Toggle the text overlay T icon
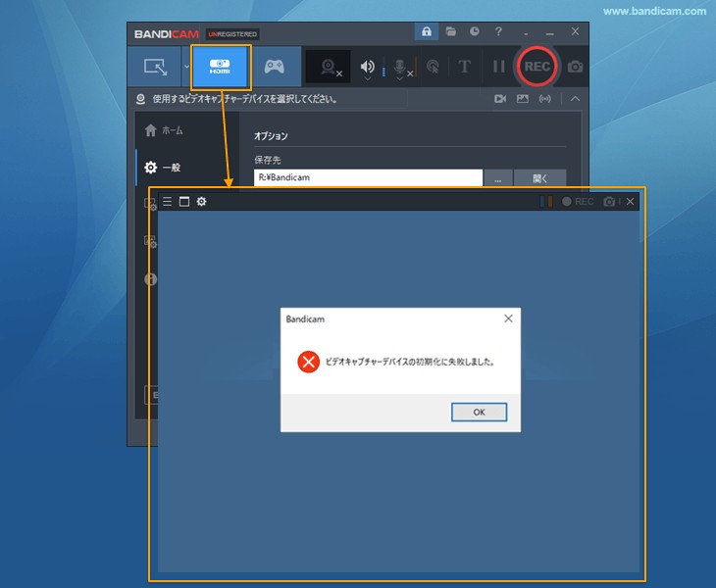Viewport: 716px width, 588px height. click(x=464, y=67)
